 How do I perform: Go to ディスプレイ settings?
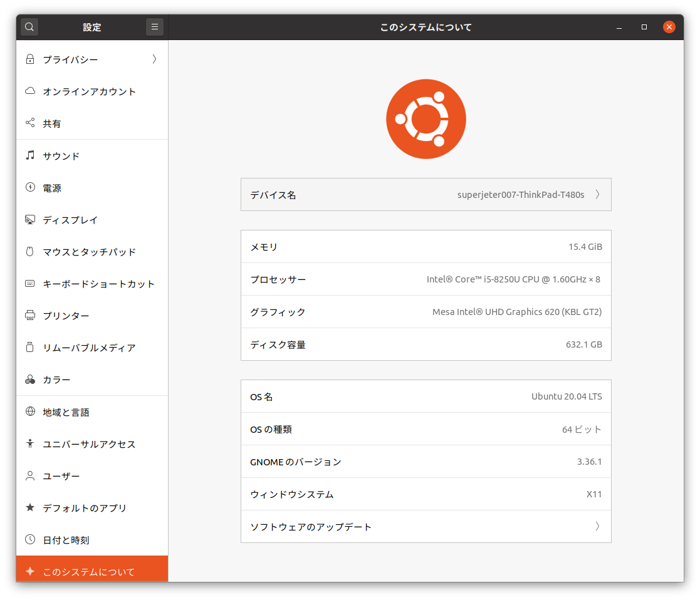(x=92, y=220)
